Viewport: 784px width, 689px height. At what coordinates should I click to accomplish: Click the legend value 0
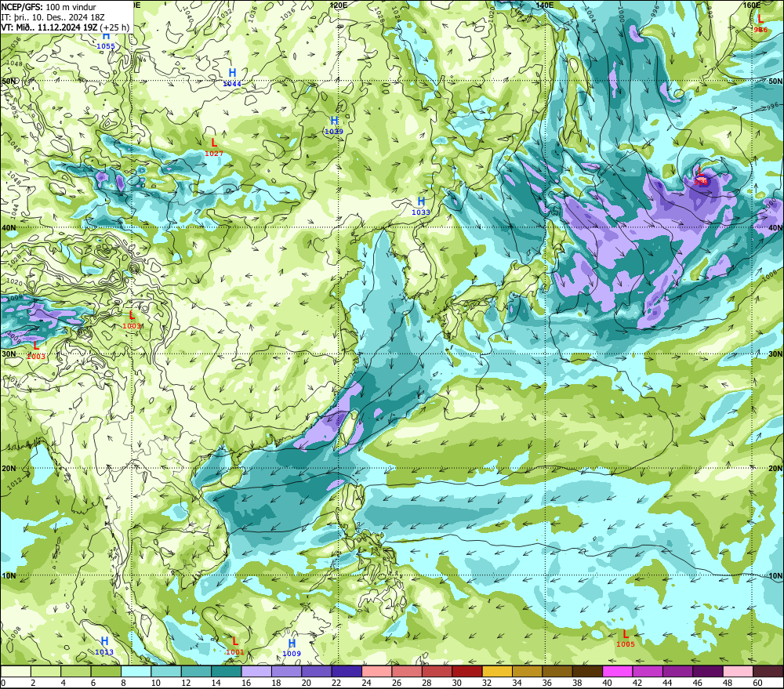(x=3, y=683)
